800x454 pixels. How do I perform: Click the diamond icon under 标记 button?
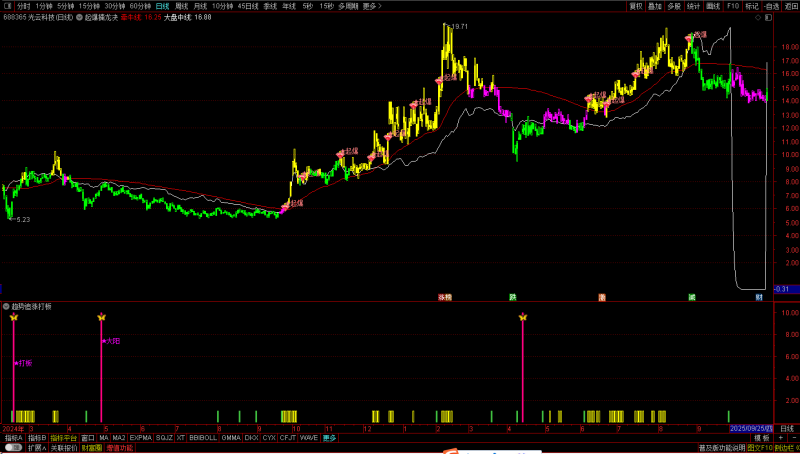click(x=756, y=17)
